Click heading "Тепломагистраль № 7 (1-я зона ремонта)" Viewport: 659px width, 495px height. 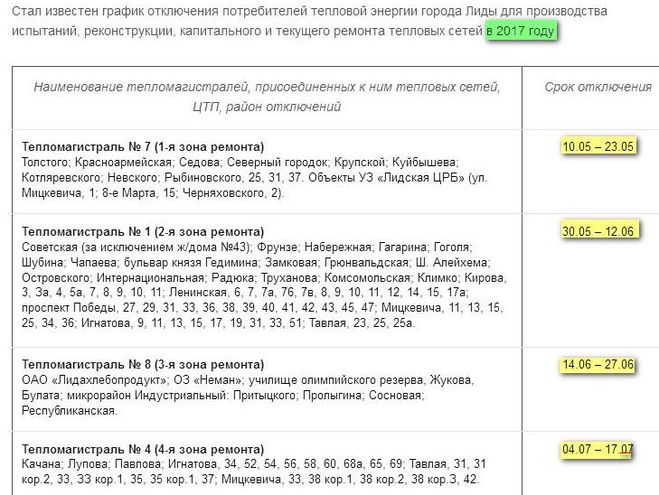tap(142, 147)
